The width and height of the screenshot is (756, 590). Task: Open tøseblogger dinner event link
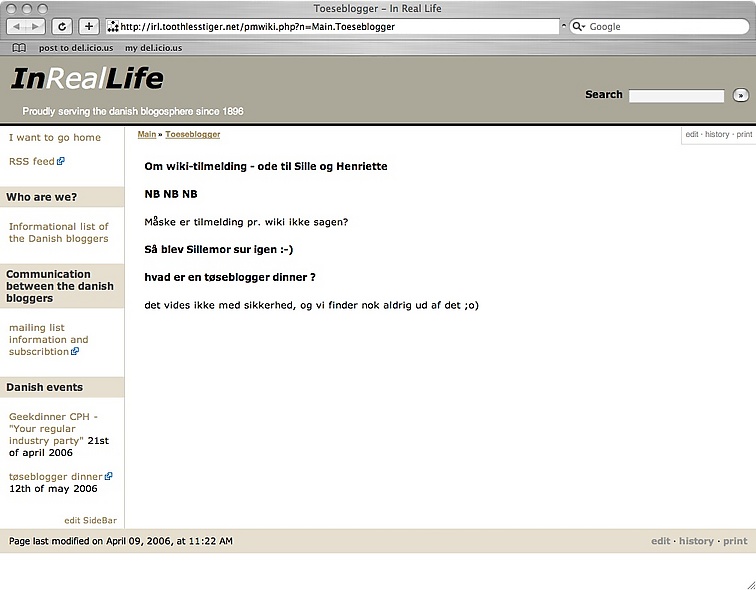coord(55,476)
